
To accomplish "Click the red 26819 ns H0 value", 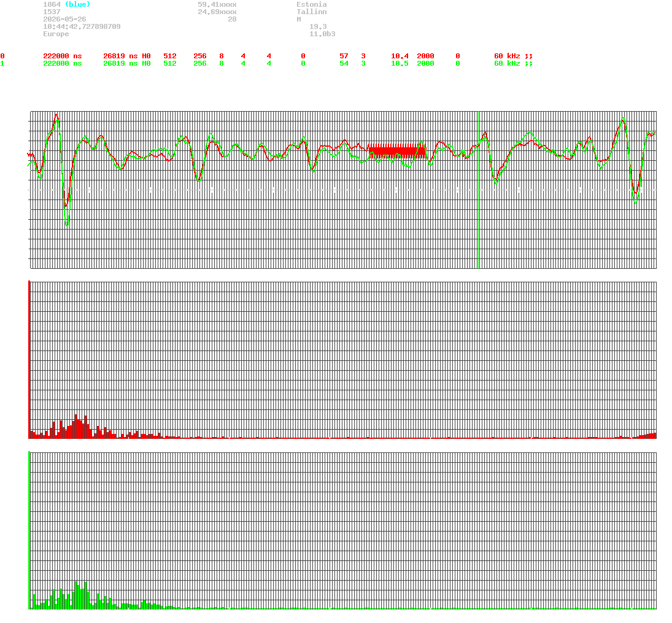I will [x=127, y=56].
